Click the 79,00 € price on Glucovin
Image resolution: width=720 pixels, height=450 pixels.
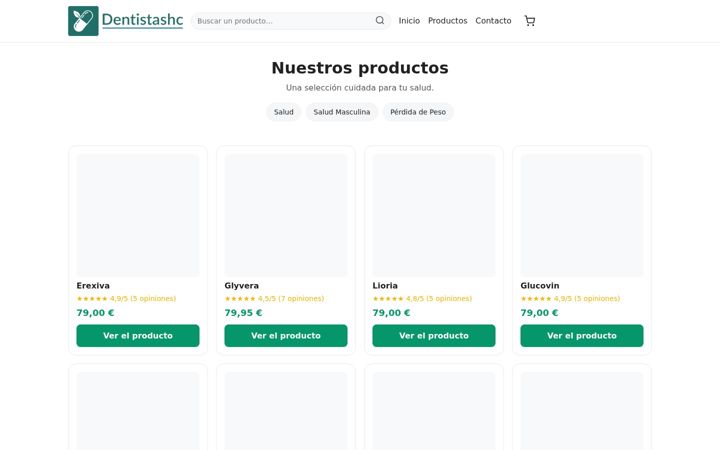point(539,313)
